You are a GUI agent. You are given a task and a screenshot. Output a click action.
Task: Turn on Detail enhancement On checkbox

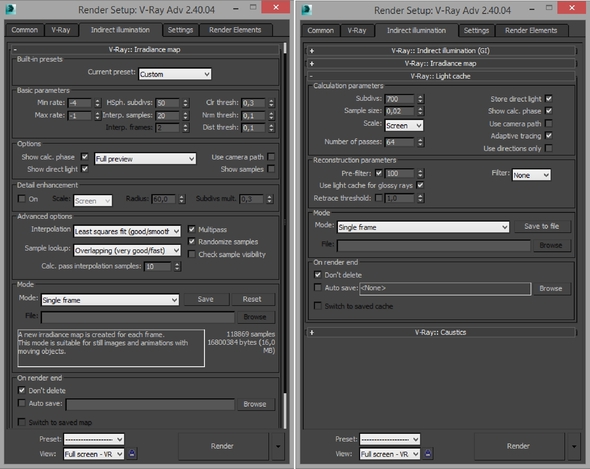tap(22, 198)
